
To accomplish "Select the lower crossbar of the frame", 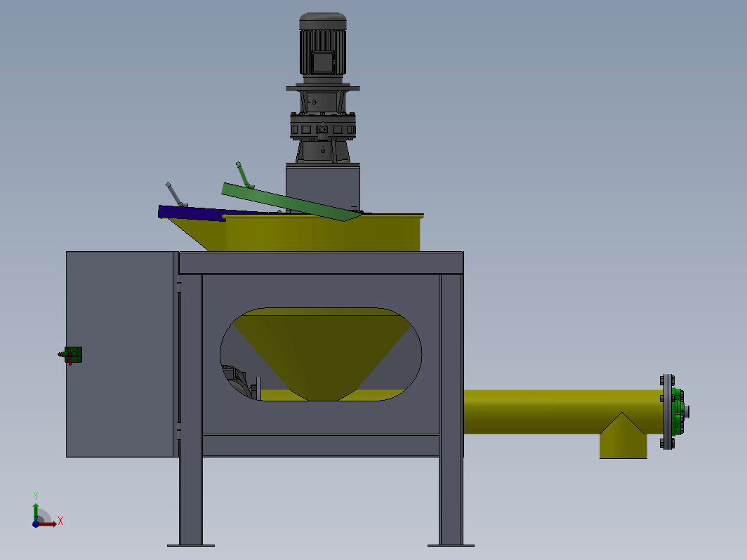I will click(321, 445).
